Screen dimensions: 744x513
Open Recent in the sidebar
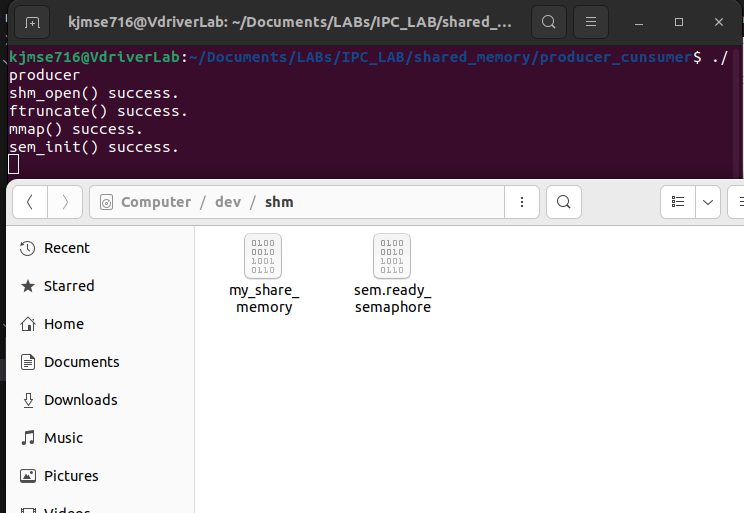66,248
